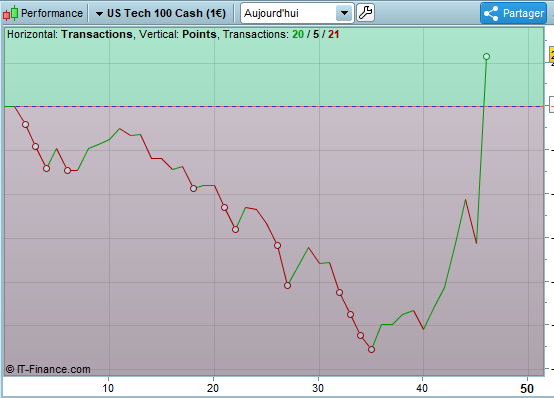Image resolution: width=554 pixels, height=398 pixels.
Task: Click the 50 label on horizontal axis
Action: (x=527, y=388)
